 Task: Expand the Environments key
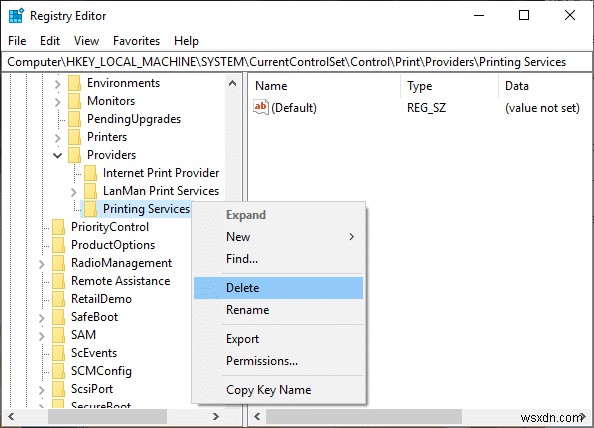[x=58, y=84]
